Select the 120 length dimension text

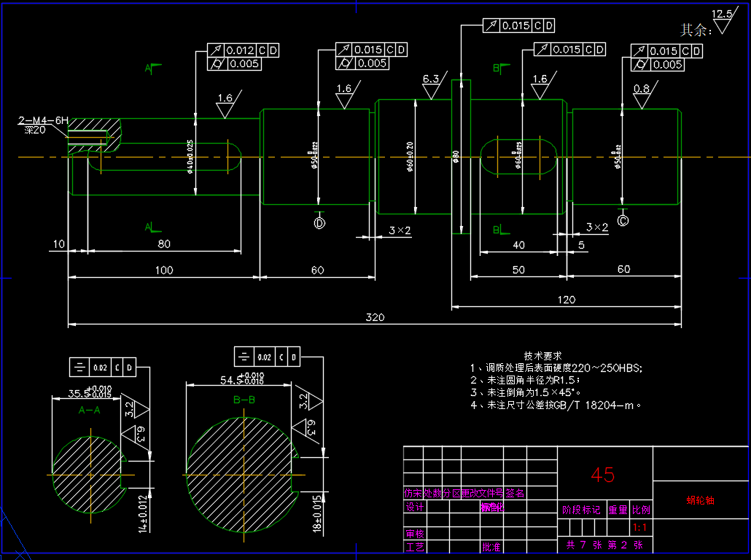click(x=566, y=299)
